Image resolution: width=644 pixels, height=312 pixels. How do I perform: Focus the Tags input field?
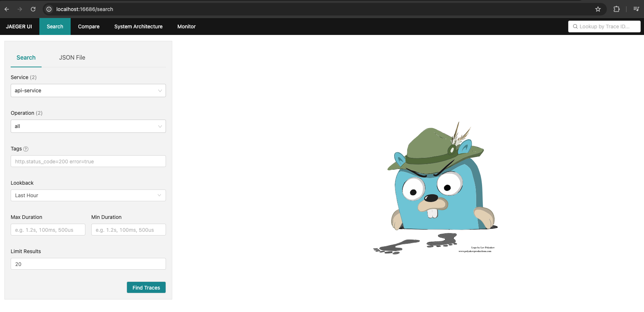(x=88, y=161)
